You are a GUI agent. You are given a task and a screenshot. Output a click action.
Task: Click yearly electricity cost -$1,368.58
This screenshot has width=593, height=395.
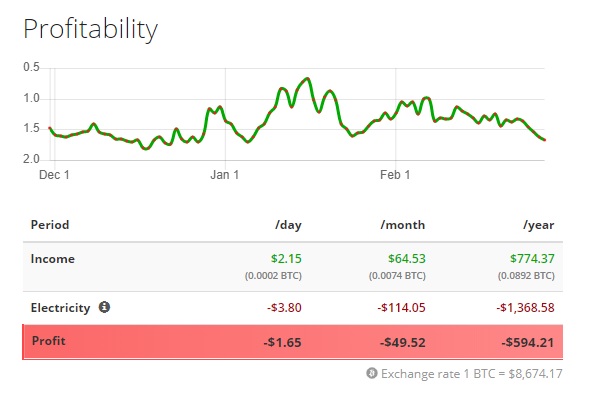[525, 308]
